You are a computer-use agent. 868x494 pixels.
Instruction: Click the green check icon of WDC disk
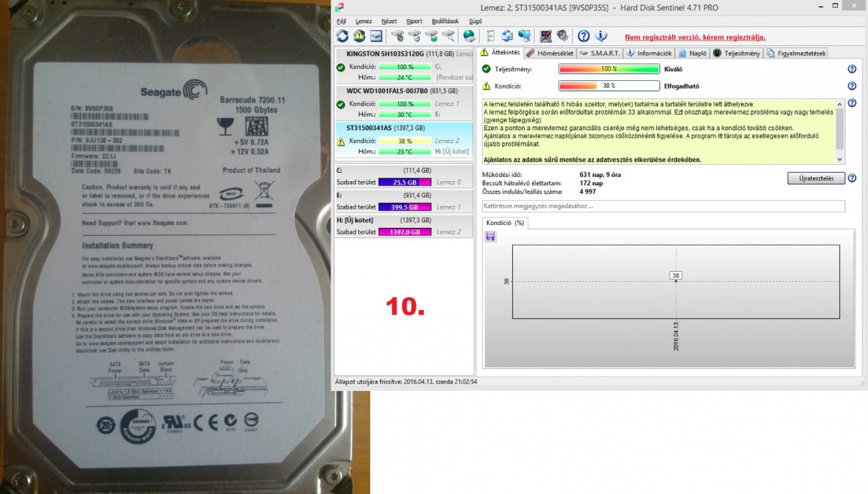coord(341,104)
